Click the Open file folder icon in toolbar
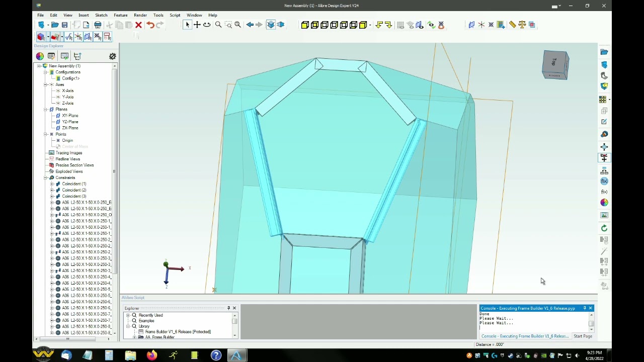 tap(55, 25)
